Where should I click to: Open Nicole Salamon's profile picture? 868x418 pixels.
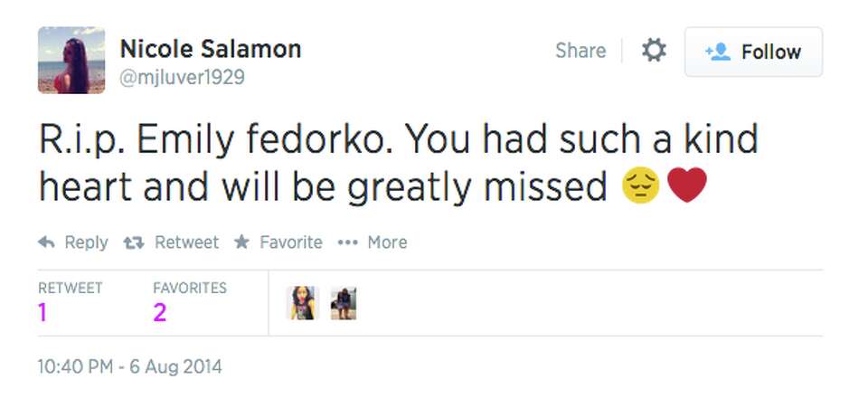tap(71, 61)
